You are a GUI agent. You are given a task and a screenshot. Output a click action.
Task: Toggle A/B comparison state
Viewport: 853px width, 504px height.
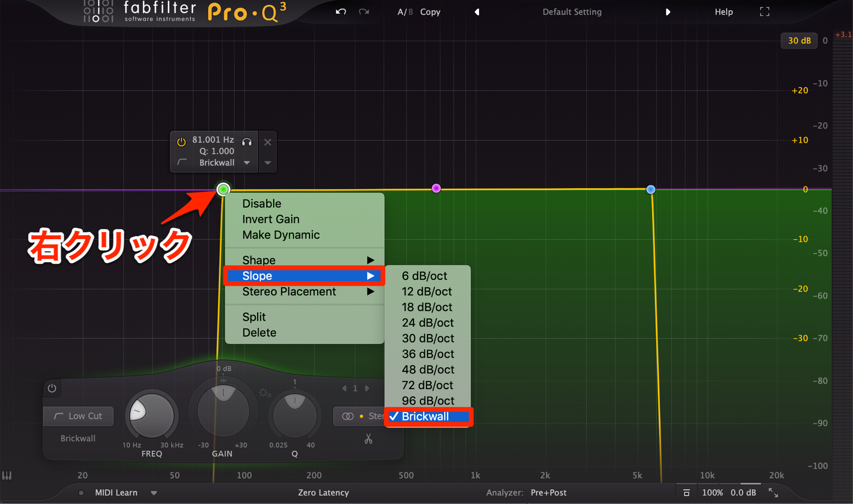pyautogui.click(x=405, y=12)
